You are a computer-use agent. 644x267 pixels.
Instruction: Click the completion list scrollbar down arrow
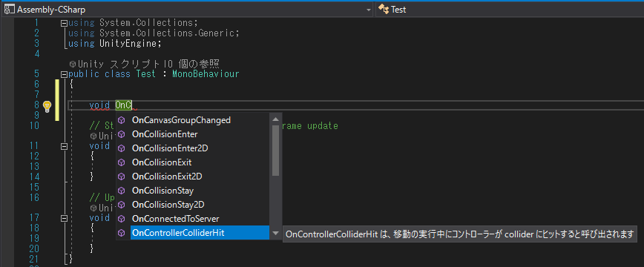275,234
